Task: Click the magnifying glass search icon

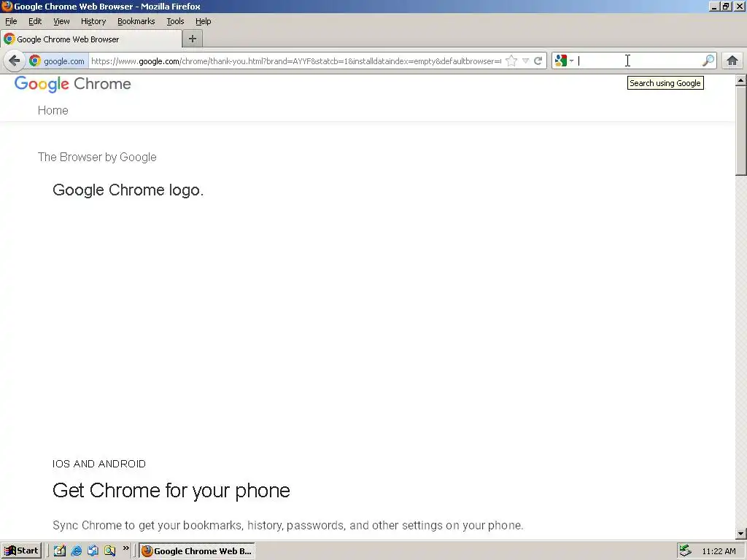Action: [708, 61]
